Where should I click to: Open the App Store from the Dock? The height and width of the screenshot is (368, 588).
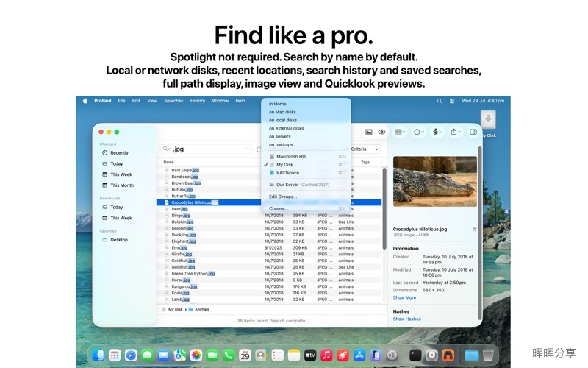click(359, 355)
